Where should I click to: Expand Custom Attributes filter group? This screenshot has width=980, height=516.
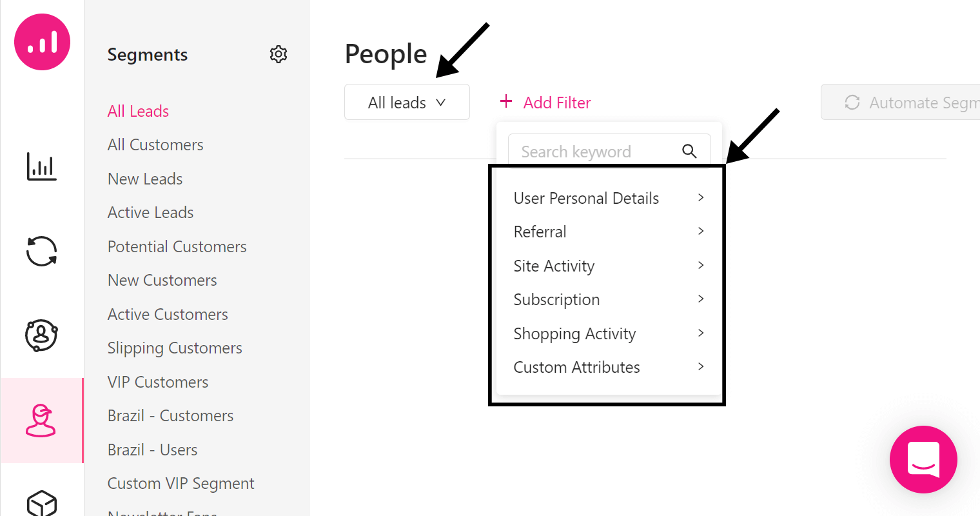[609, 367]
